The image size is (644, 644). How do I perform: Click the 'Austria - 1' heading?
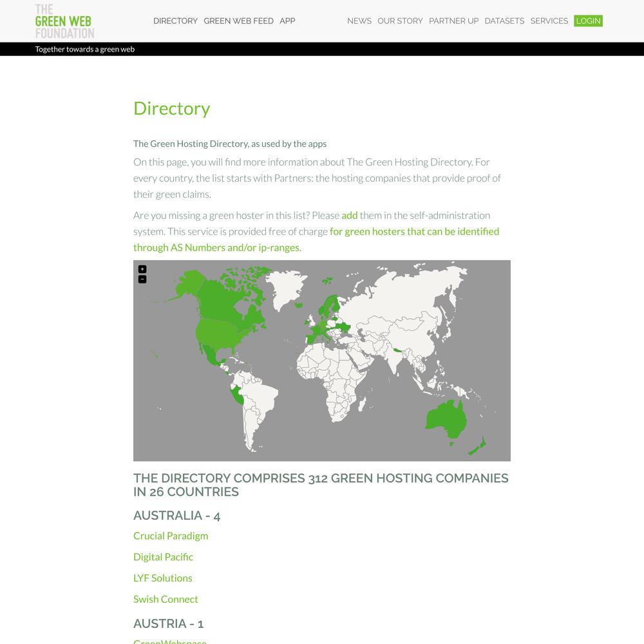168,623
